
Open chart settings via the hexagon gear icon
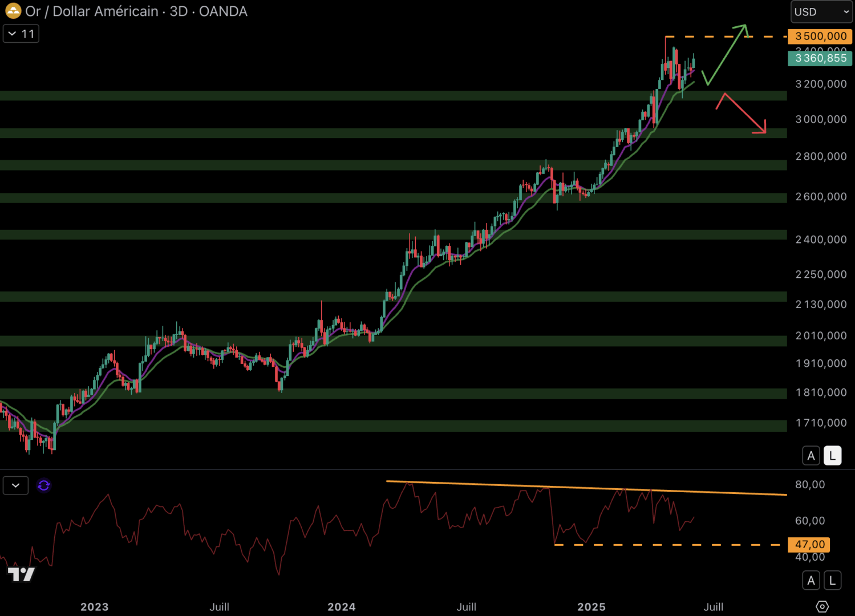tap(822, 606)
